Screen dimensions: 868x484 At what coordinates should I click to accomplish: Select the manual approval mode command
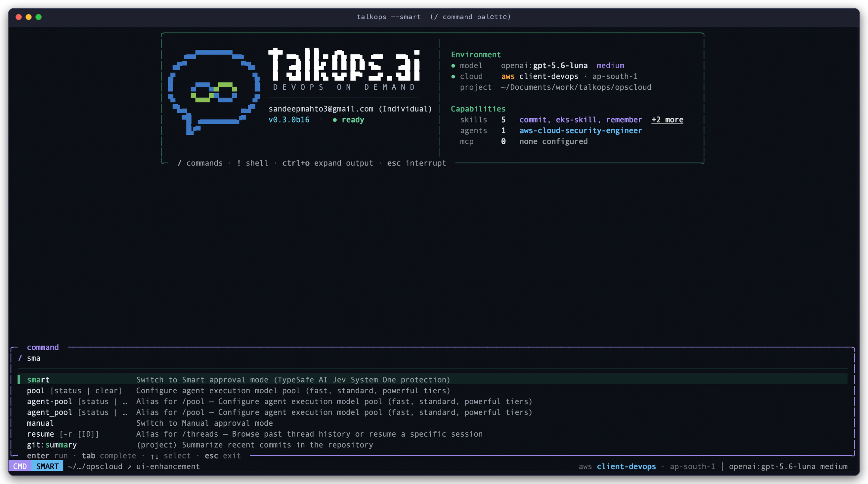point(433,423)
